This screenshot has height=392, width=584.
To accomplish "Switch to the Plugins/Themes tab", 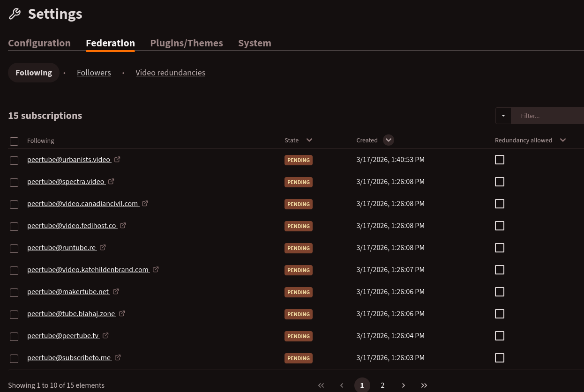I will tap(187, 43).
